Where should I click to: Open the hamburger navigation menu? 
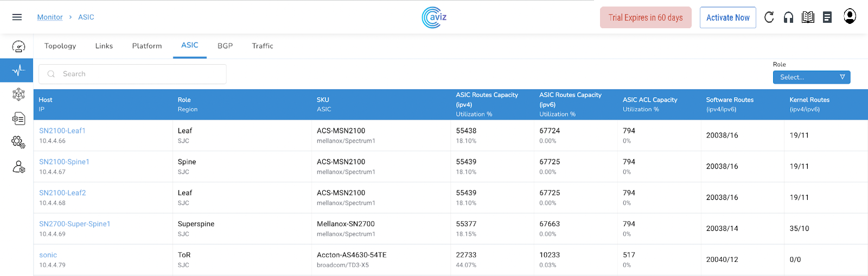pyautogui.click(x=17, y=17)
